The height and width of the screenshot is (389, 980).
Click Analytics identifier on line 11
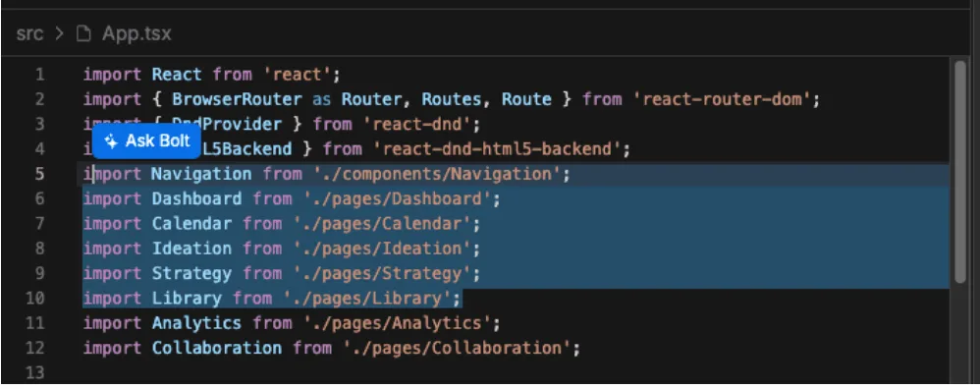(x=196, y=323)
